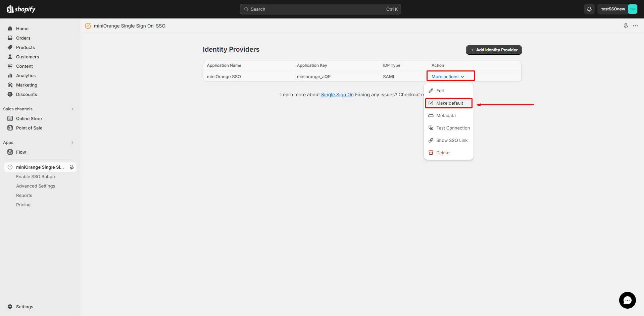Click the Content icon in sidebar
The width and height of the screenshot is (644, 316).
[x=10, y=66]
